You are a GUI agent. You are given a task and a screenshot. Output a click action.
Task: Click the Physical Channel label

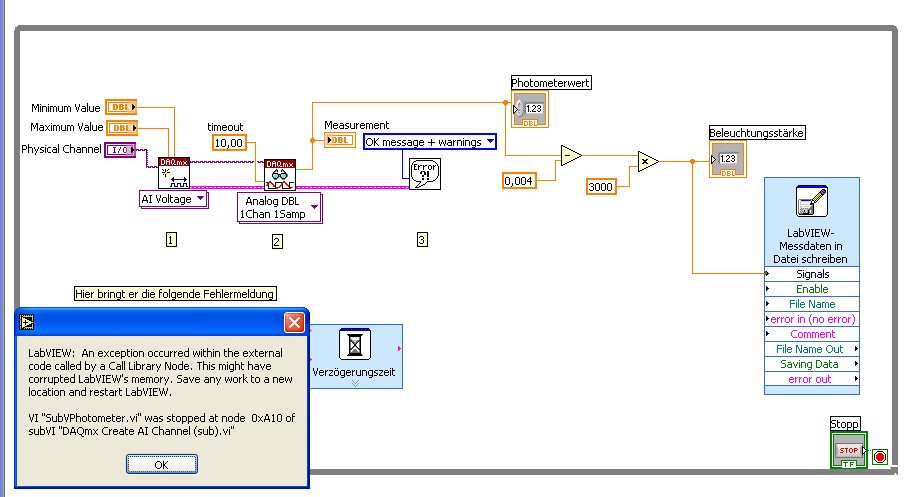[61, 149]
